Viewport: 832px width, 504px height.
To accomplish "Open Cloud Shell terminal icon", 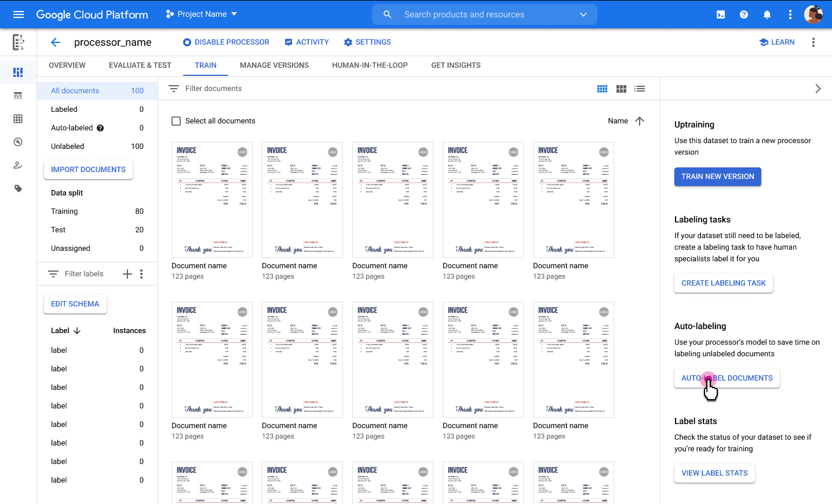I will [x=721, y=14].
